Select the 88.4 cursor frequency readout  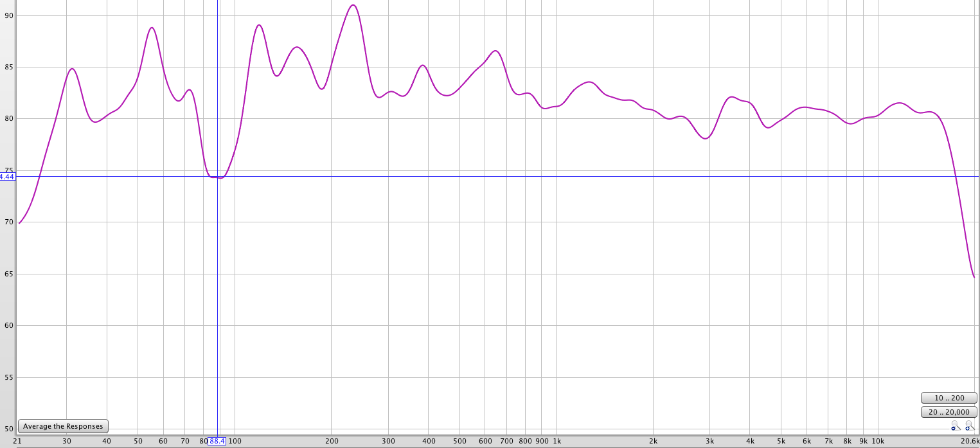tap(217, 441)
